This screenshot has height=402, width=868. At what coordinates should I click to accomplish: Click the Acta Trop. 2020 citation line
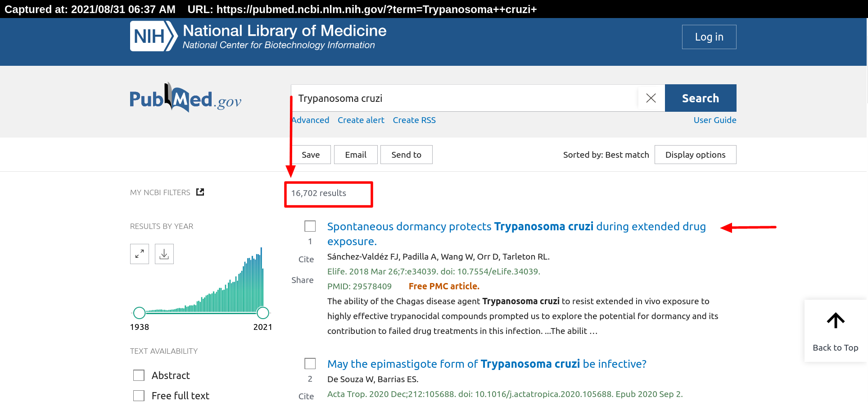(505, 394)
